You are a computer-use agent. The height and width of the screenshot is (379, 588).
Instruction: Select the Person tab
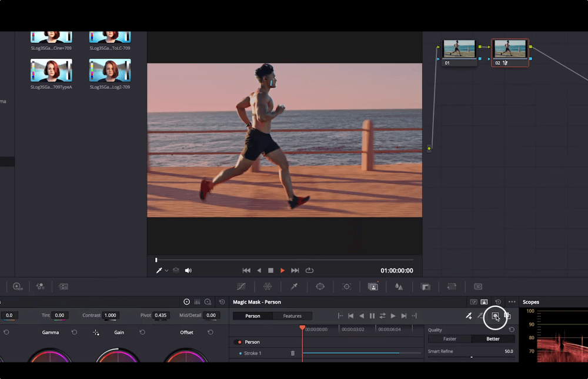point(253,316)
